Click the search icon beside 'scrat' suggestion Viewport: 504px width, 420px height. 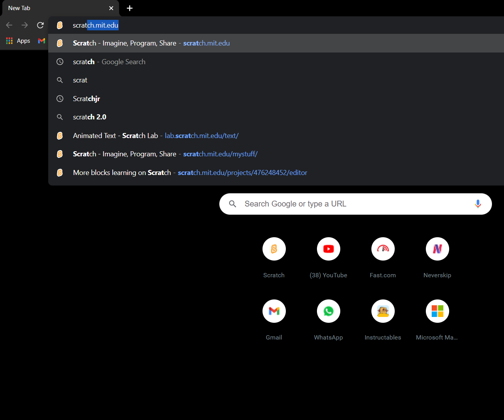point(60,80)
